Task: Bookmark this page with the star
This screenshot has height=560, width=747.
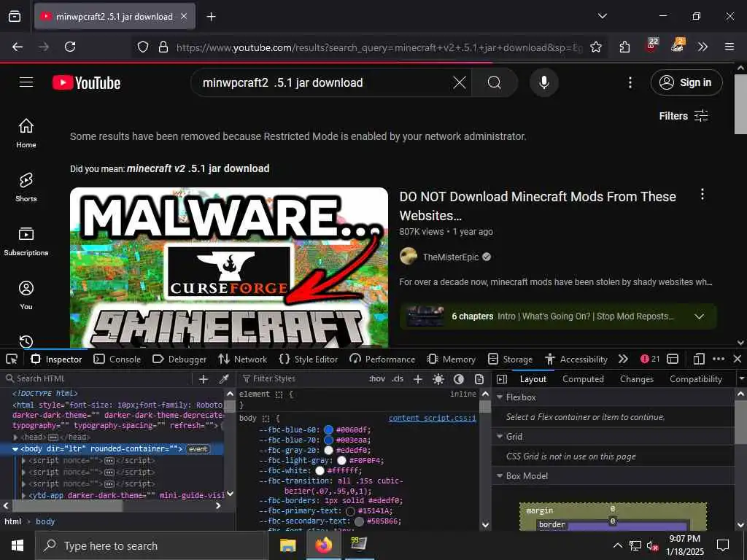Action: click(595, 47)
